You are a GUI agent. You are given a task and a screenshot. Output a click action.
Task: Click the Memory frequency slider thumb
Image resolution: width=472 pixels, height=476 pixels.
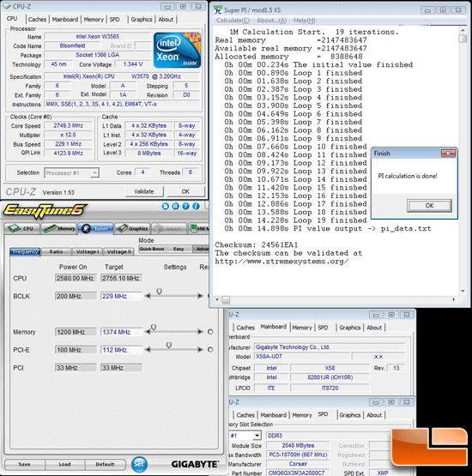[x=154, y=328]
